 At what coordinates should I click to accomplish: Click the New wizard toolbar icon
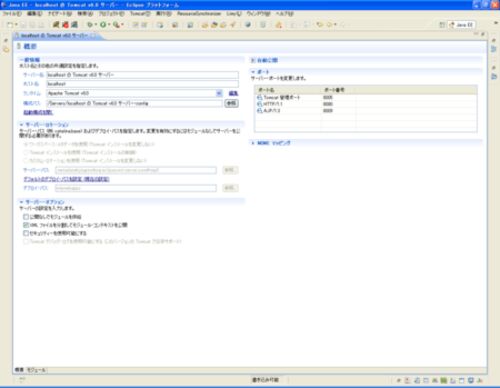click(10, 25)
